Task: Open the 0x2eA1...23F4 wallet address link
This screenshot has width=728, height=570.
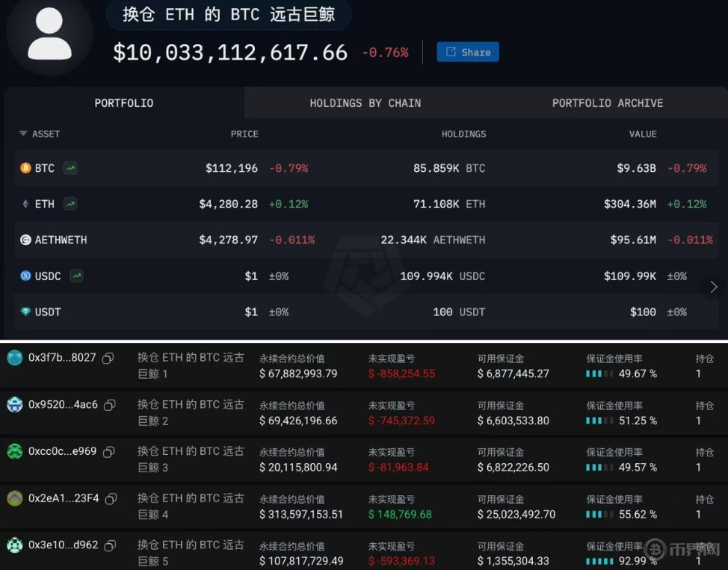Action: [x=64, y=498]
